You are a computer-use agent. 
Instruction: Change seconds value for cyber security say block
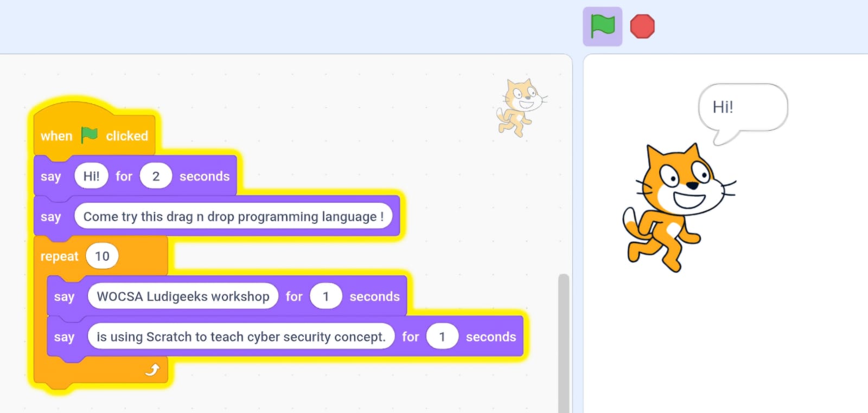click(442, 337)
